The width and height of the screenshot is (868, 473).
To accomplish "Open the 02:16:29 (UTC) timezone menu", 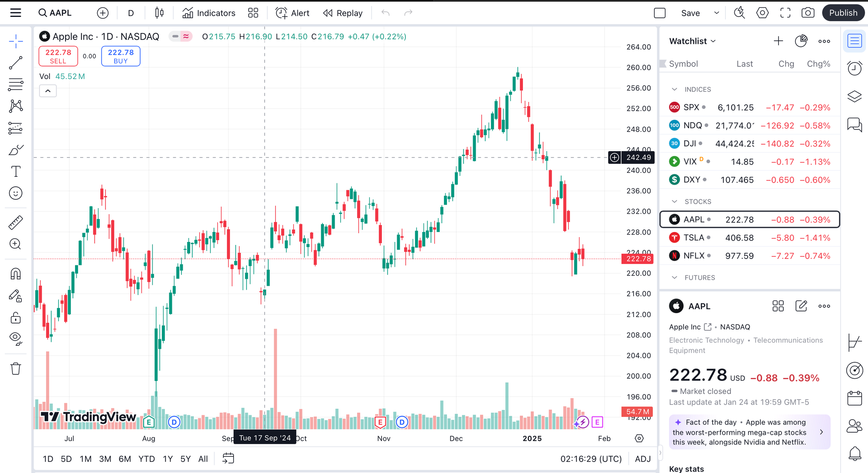I will [x=591, y=459].
